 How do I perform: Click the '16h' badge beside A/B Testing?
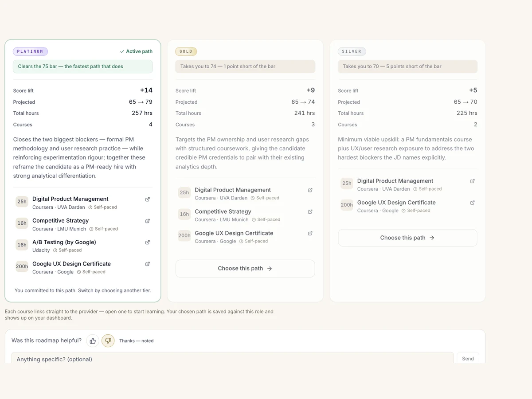coord(22,245)
